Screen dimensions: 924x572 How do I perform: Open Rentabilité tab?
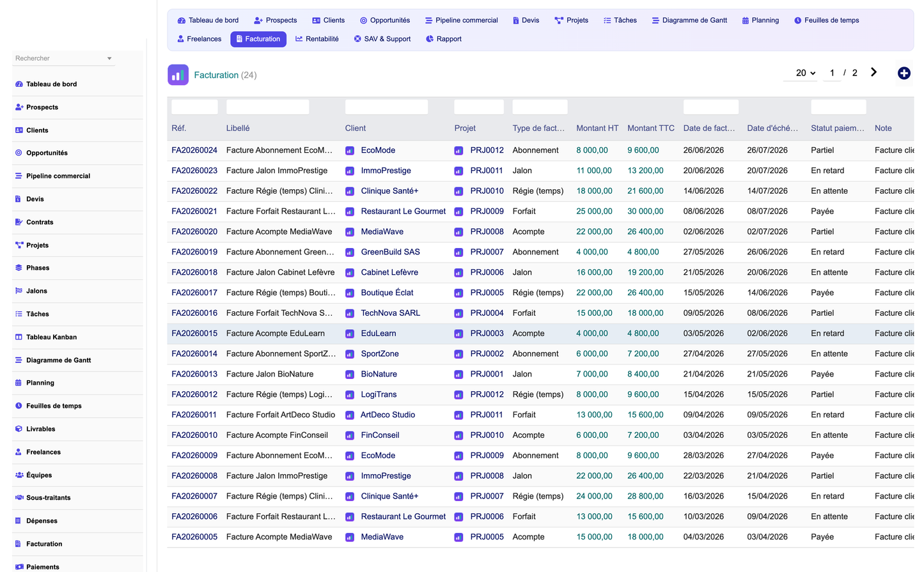pyautogui.click(x=317, y=39)
